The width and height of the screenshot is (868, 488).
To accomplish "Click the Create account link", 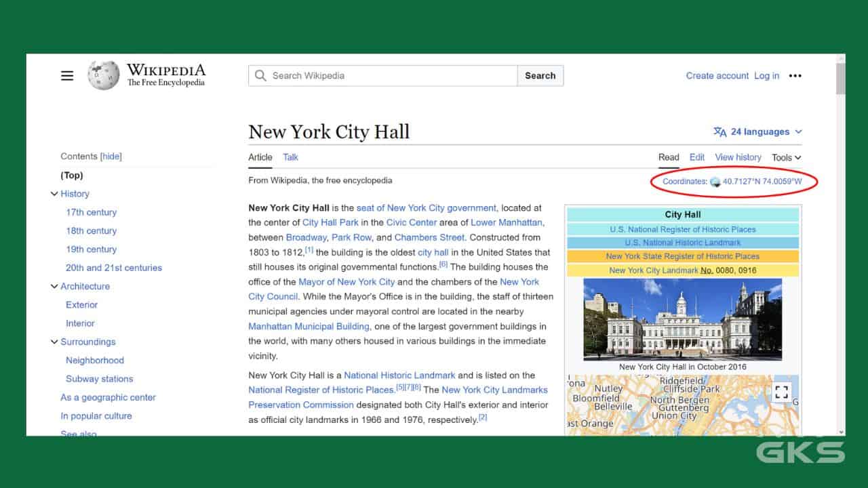I will [x=717, y=76].
